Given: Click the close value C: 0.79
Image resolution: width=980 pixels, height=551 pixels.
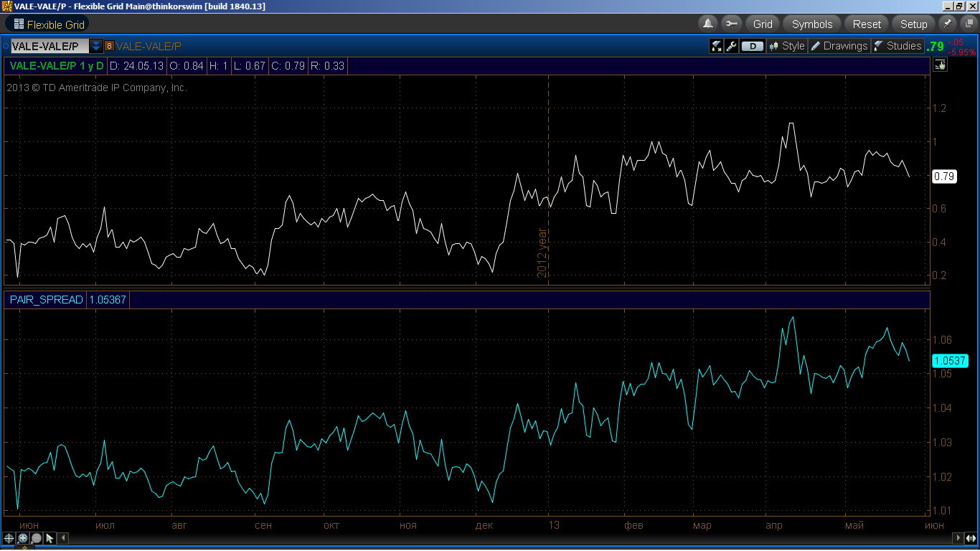Looking at the screenshot, I should (288, 66).
